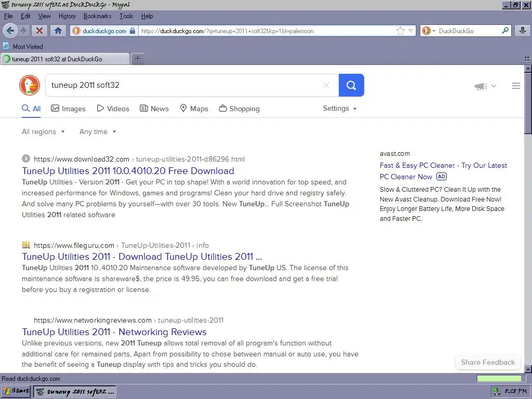The image size is (532, 399).
Task: Click the networkingreviews.com result URL
Action: (129, 320)
